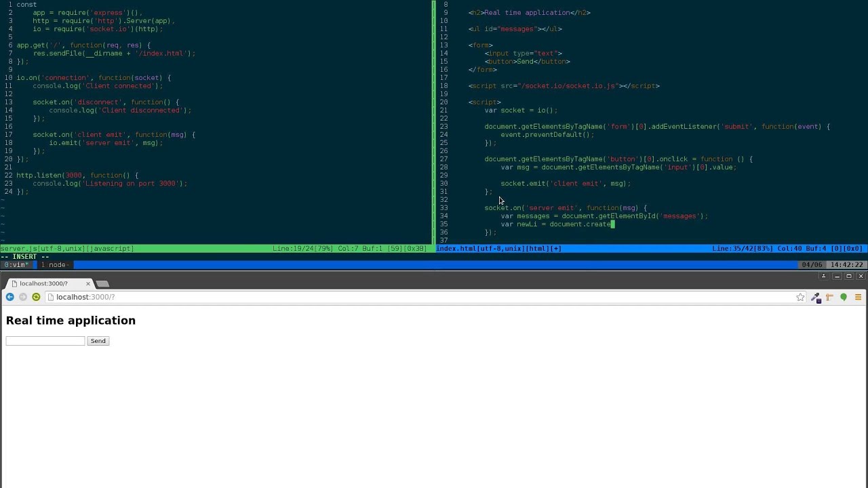Click the input type="text" code line
Image resolution: width=868 pixels, height=488 pixels.
pos(523,53)
